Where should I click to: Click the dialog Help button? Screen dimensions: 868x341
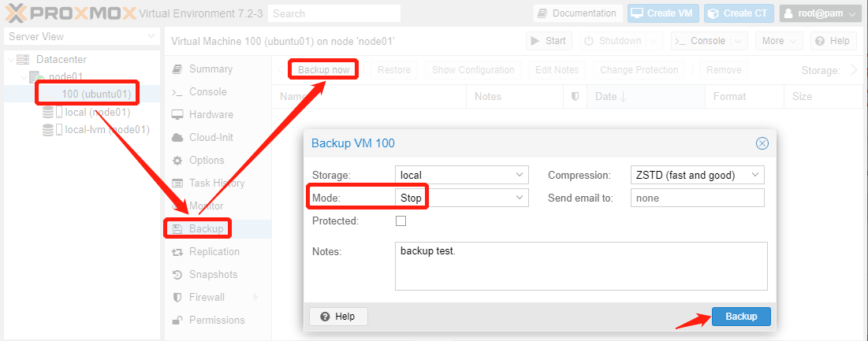click(x=338, y=317)
